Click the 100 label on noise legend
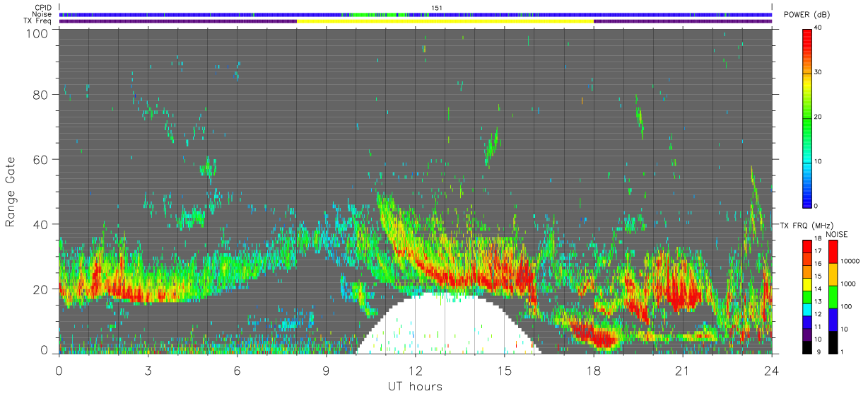Image resolution: width=868 pixels, height=401 pixels. [x=846, y=306]
